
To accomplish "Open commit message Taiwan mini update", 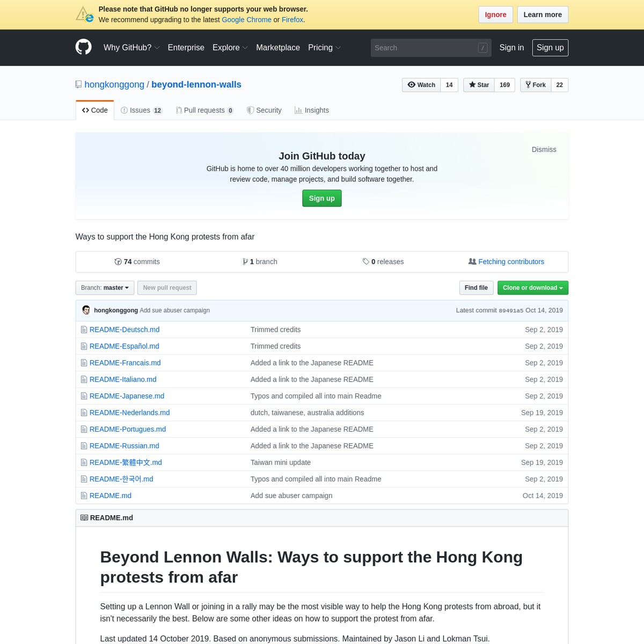I will 281,463.
